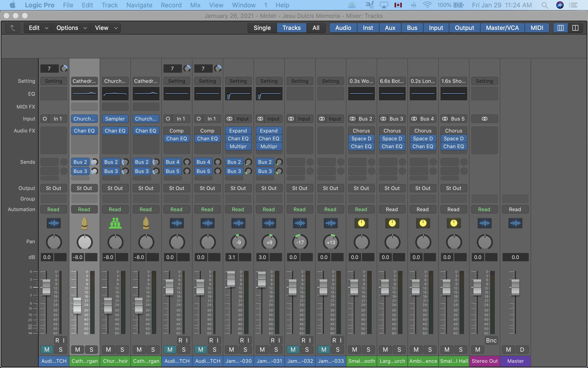Click volume fader on Master strip
Viewport: 588px width, 368px height.
click(515, 287)
